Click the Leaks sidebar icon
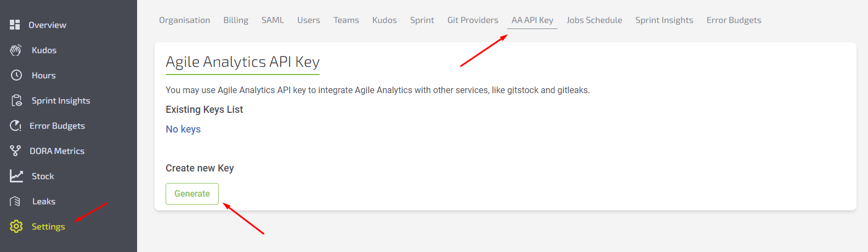The height and width of the screenshot is (252, 868). click(x=15, y=201)
